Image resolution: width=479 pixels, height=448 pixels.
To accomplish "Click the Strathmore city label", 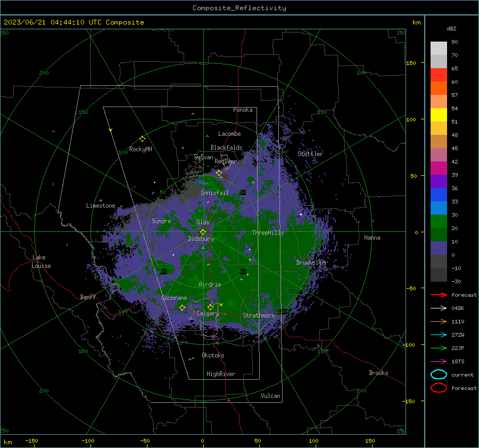I will pyautogui.click(x=259, y=315).
